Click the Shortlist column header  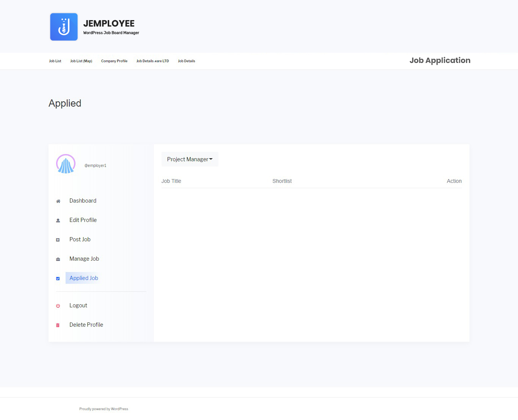pyautogui.click(x=282, y=181)
